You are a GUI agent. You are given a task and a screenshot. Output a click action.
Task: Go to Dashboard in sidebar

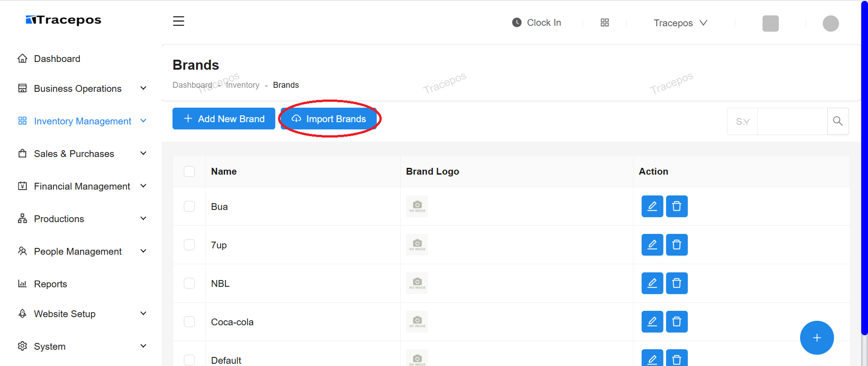pos(57,59)
